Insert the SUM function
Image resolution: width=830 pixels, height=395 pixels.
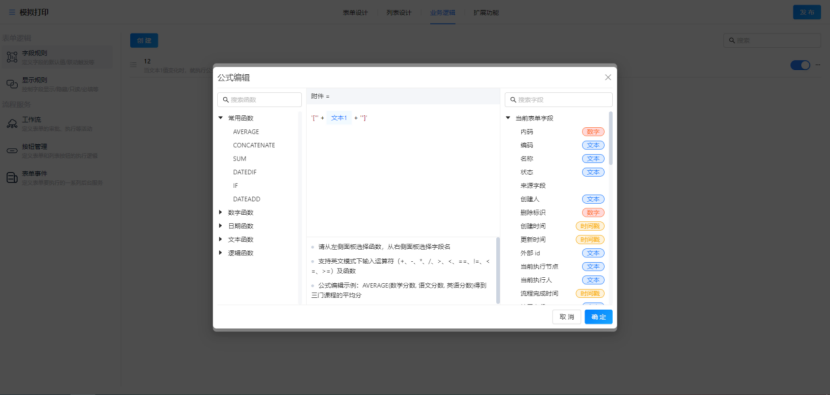[239, 158]
